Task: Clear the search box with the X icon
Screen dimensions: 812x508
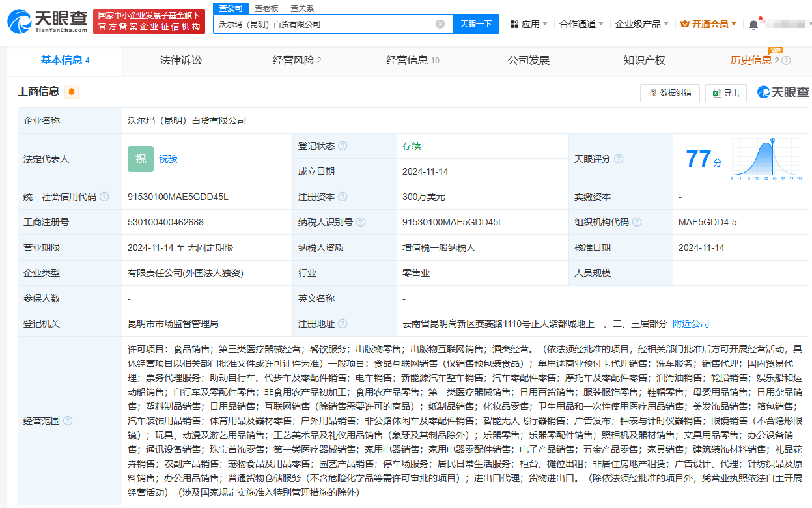Action: [x=440, y=24]
